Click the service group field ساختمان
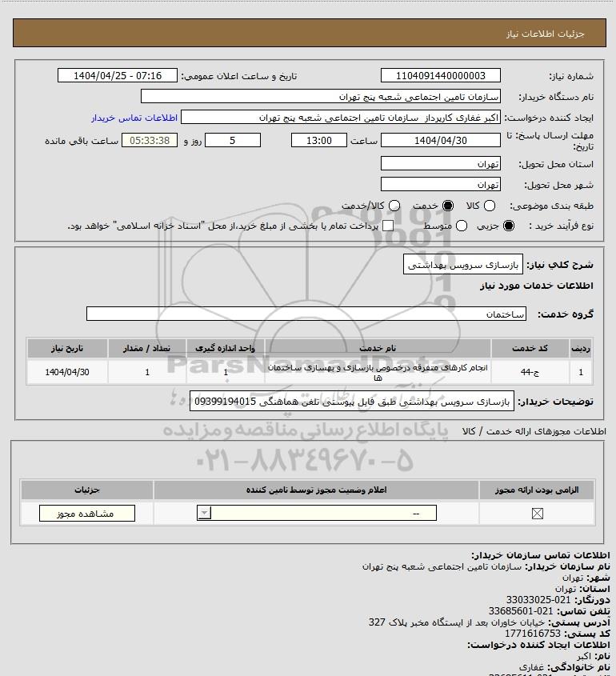This screenshot has height=676, width=616. tap(306, 314)
